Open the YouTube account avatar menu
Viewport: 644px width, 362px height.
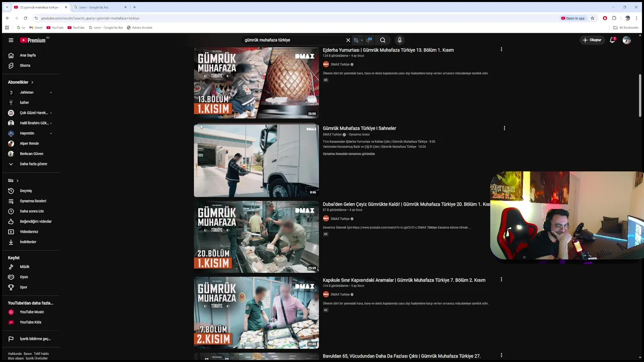[x=626, y=40]
